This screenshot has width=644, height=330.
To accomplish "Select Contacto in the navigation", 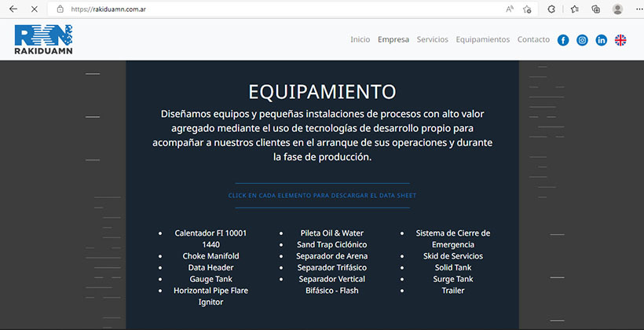I will coord(533,39).
